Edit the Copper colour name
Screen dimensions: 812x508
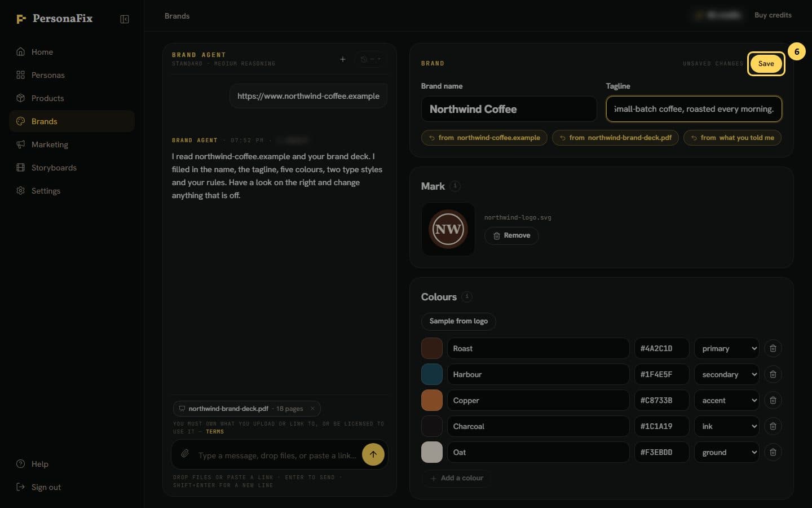538,400
